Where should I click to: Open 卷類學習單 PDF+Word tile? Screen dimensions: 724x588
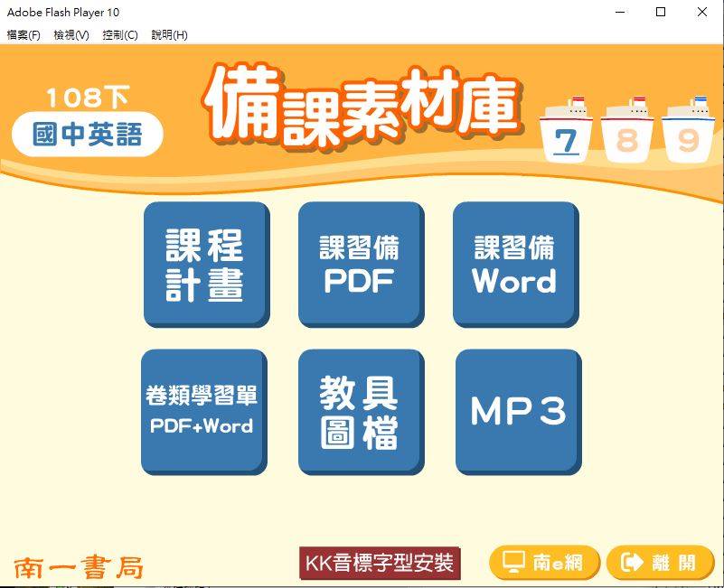point(204,412)
